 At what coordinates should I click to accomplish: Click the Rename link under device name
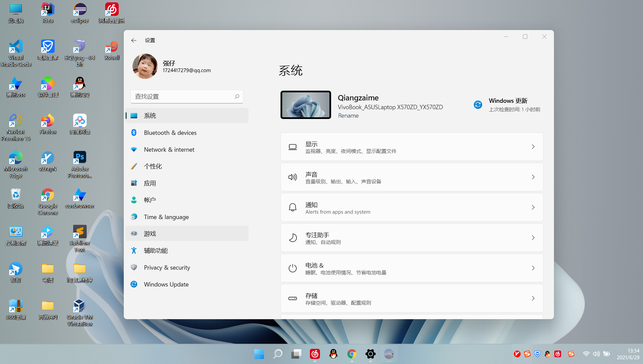[348, 116]
